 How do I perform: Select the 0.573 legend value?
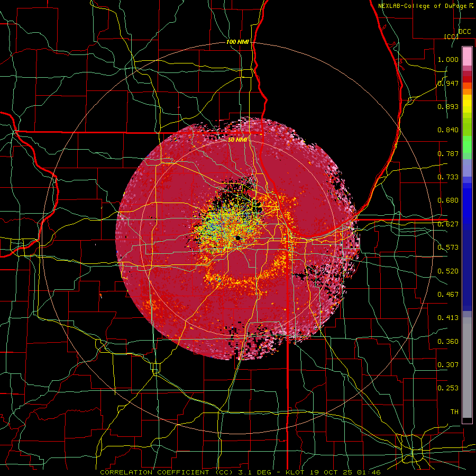[x=448, y=248]
